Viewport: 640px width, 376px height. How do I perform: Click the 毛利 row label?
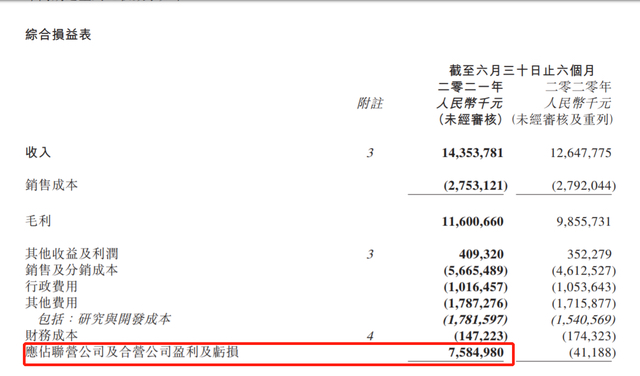click(38, 221)
